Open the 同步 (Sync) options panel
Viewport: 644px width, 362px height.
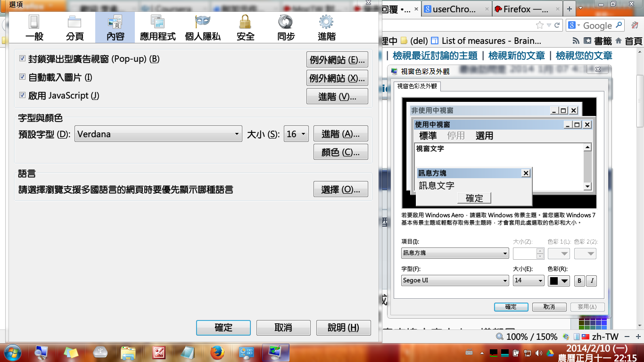point(286,27)
